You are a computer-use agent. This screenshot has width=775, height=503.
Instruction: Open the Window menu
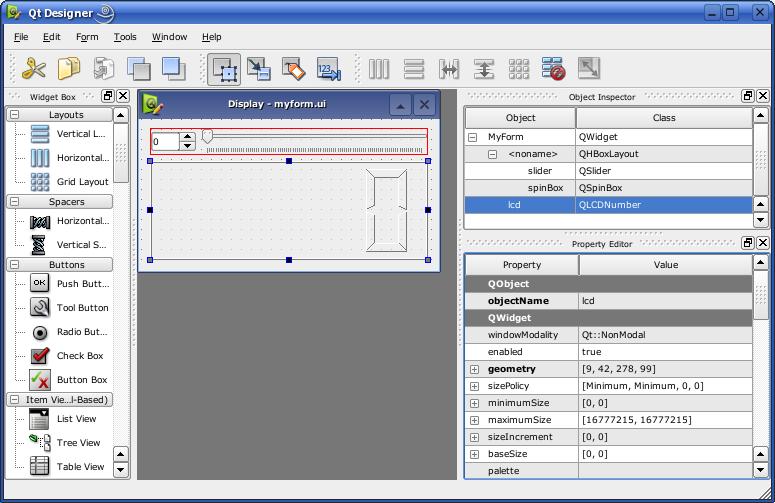170,37
